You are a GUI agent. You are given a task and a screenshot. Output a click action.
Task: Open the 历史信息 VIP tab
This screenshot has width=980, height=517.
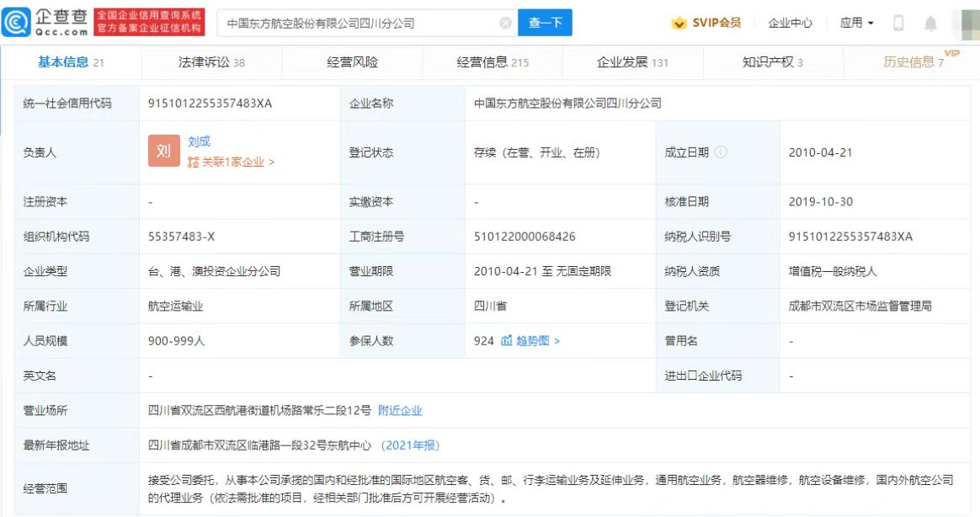[x=913, y=62]
